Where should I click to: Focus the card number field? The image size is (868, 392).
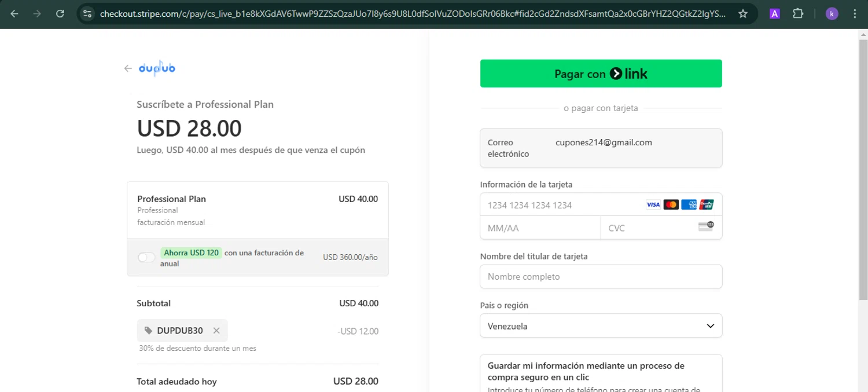pos(601,205)
